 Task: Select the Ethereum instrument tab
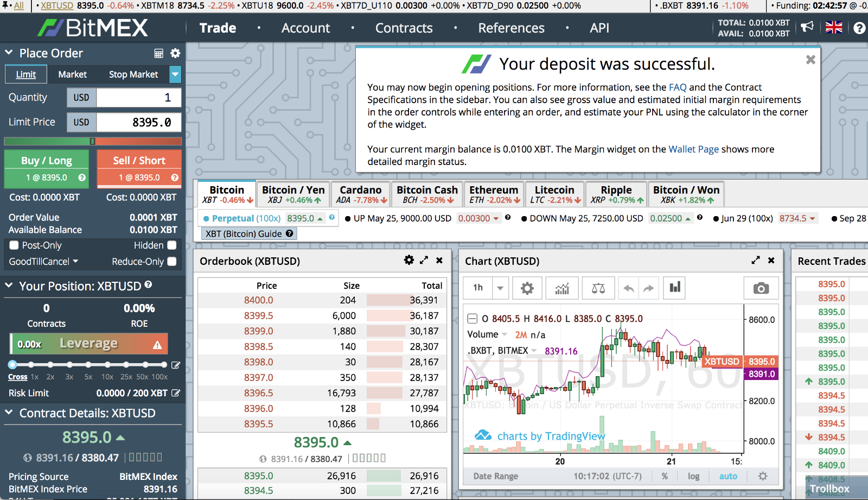click(494, 194)
